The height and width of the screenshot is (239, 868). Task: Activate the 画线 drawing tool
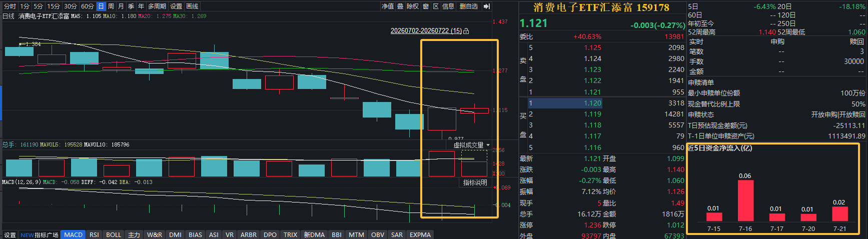(192, 6)
